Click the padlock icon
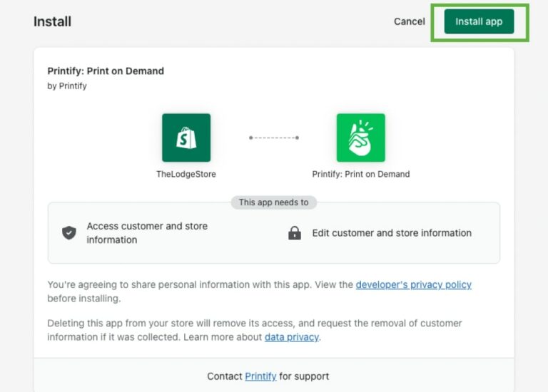Image resolution: width=548 pixels, height=392 pixels. (295, 233)
